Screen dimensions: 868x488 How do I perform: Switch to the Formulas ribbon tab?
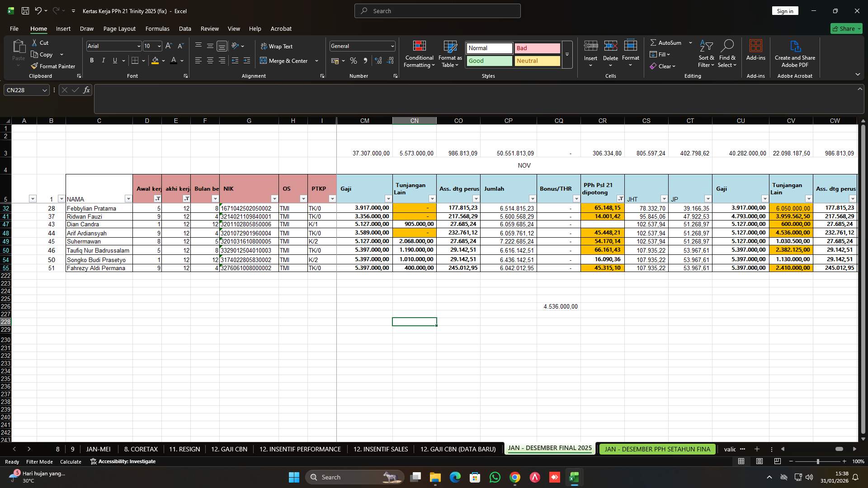pos(157,28)
